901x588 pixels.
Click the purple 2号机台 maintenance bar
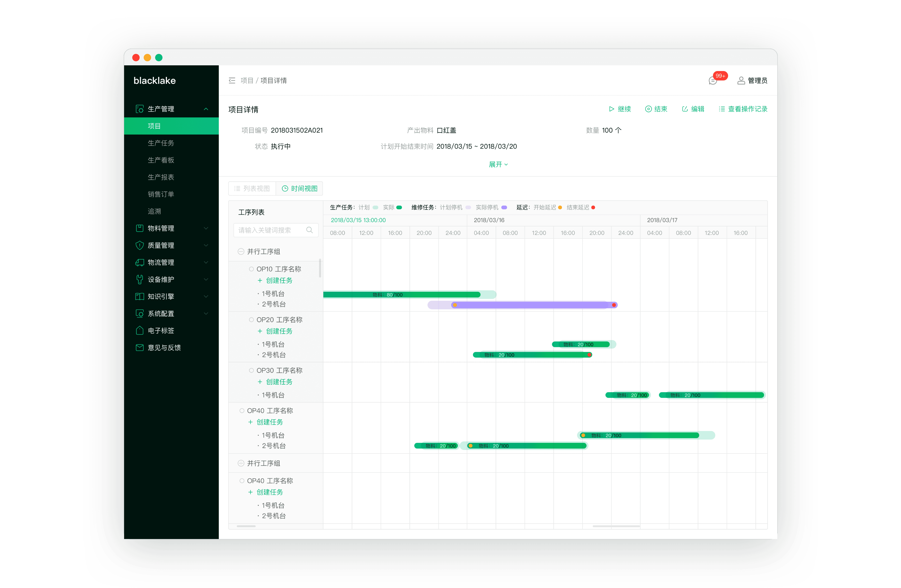534,305
